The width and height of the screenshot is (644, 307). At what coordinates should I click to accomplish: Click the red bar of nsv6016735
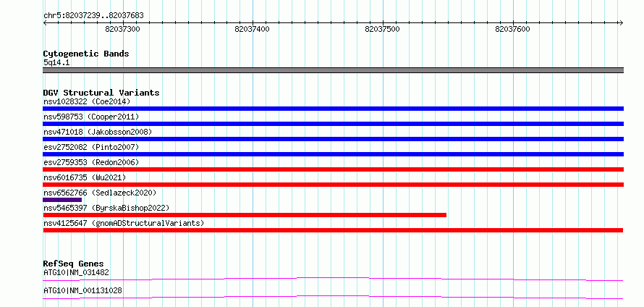pyautogui.click(x=333, y=185)
